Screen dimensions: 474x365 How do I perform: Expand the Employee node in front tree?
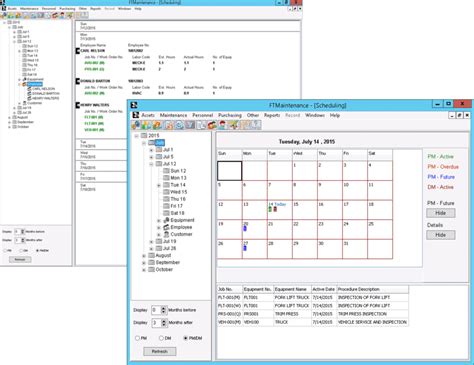(159, 227)
